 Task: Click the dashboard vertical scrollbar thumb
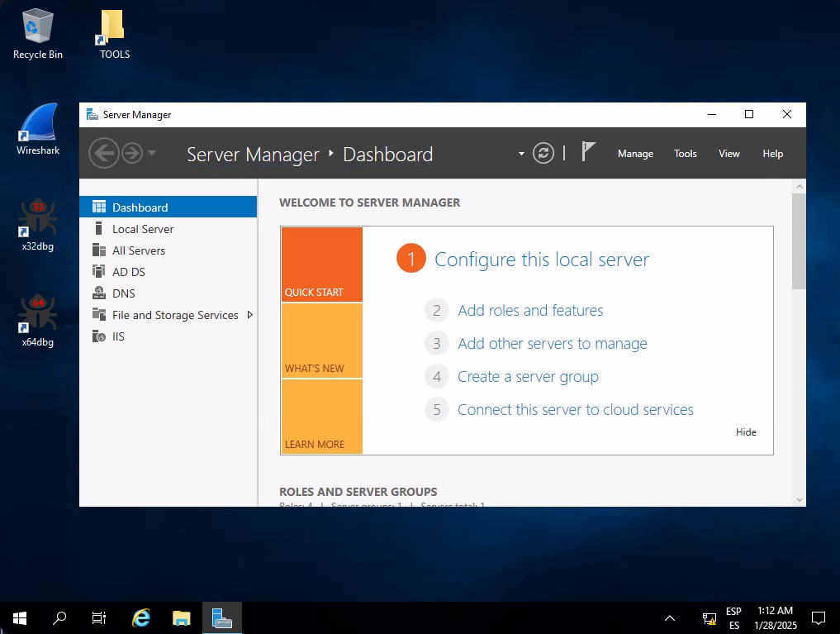point(800,241)
